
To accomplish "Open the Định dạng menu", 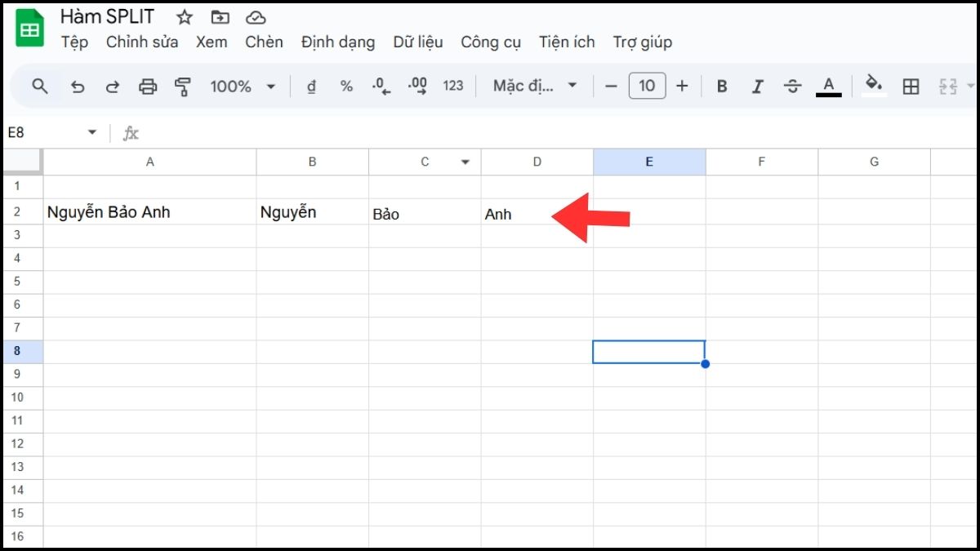I will pyautogui.click(x=338, y=42).
